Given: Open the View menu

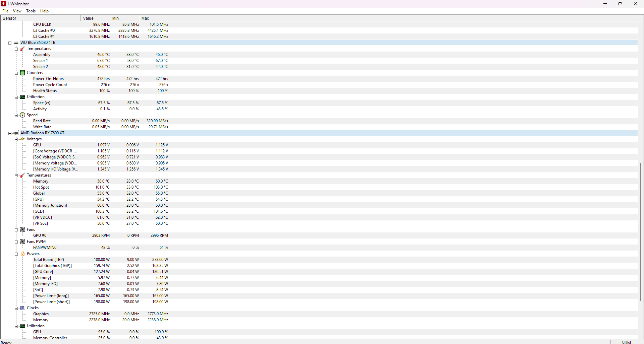Looking at the screenshot, I should pyautogui.click(x=17, y=11).
